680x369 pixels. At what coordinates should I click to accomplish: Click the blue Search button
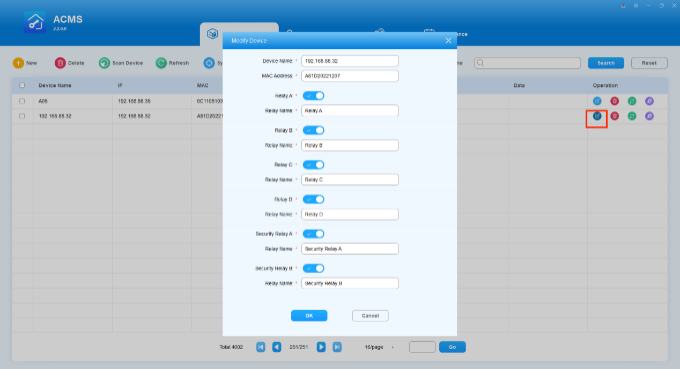pos(606,63)
